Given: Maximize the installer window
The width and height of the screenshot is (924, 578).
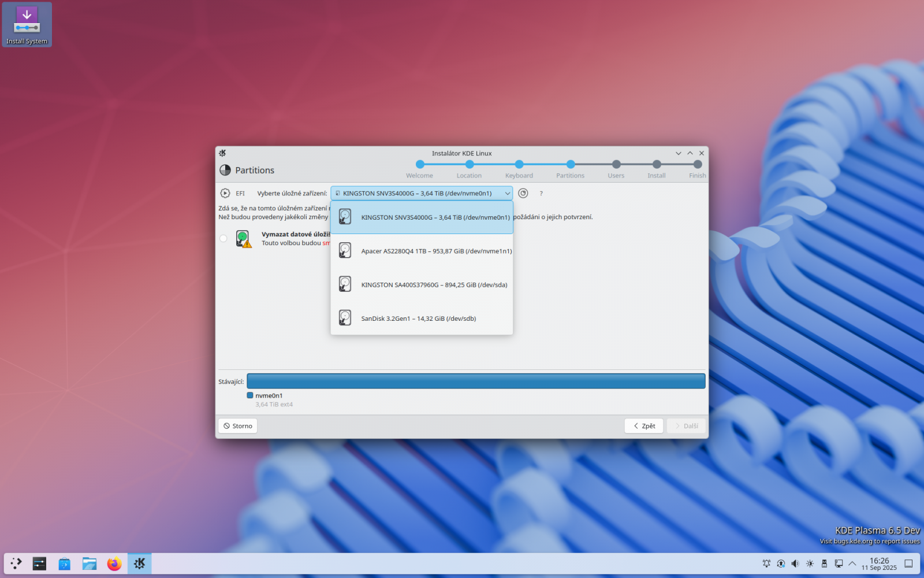Looking at the screenshot, I should tap(690, 153).
